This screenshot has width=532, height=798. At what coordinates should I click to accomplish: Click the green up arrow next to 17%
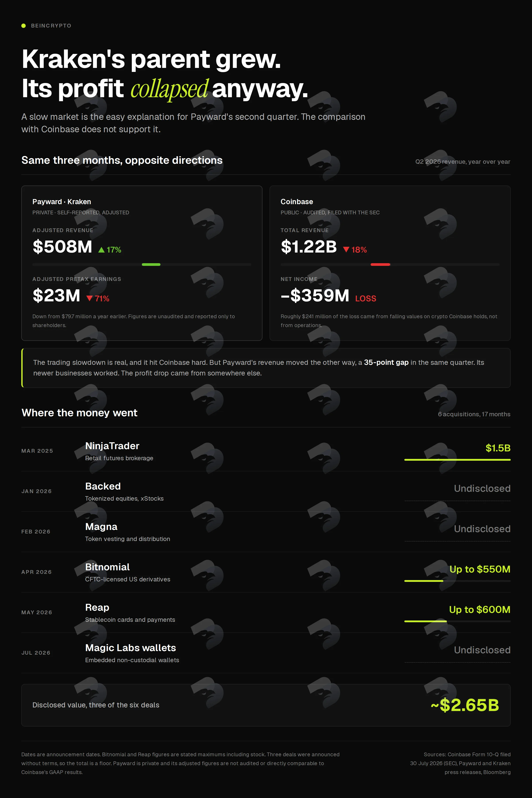click(x=101, y=250)
